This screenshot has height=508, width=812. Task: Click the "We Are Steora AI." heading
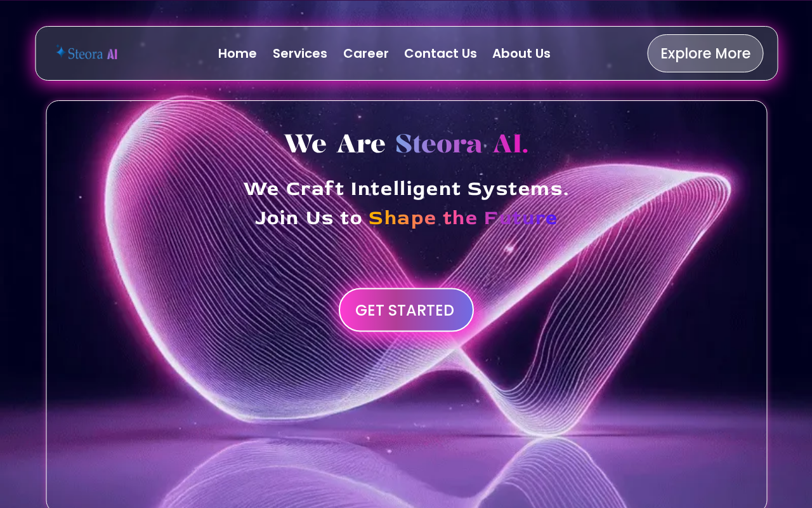tap(406, 144)
